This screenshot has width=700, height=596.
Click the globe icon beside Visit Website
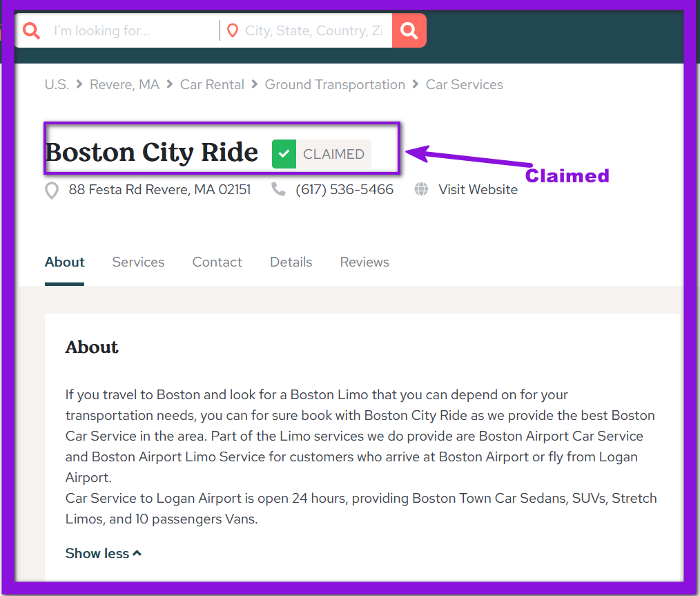pyautogui.click(x=421, y=189)
